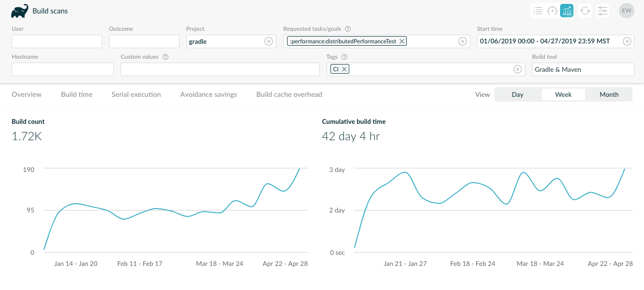Image resolution: width=644 pixels, height=290 pixels.
Task: Switch to the Build time tab
Action: pos(76,94)
